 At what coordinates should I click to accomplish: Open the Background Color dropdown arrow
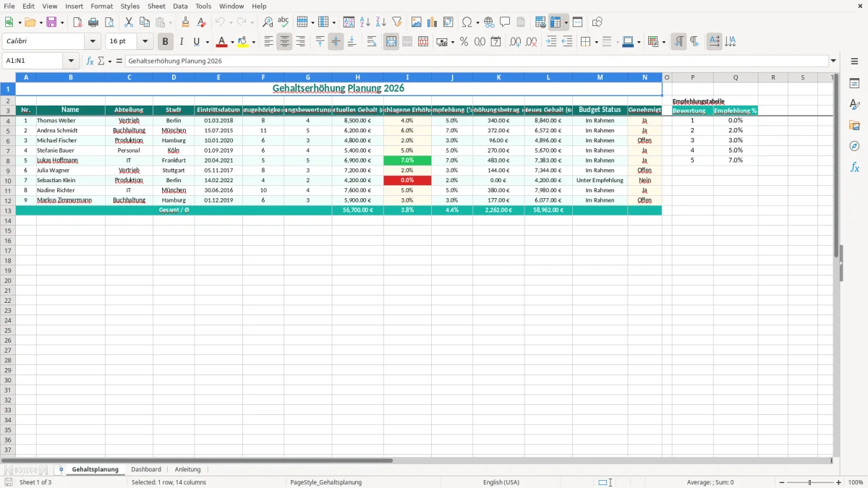click(x=253, y=42)
